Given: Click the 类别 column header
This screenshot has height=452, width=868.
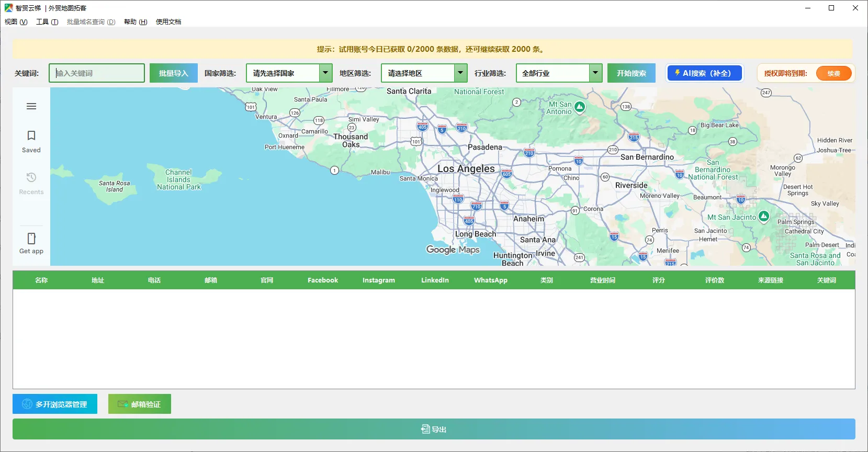Looking at the screenshot, I should pyautogui.click(x=547, y=280).
